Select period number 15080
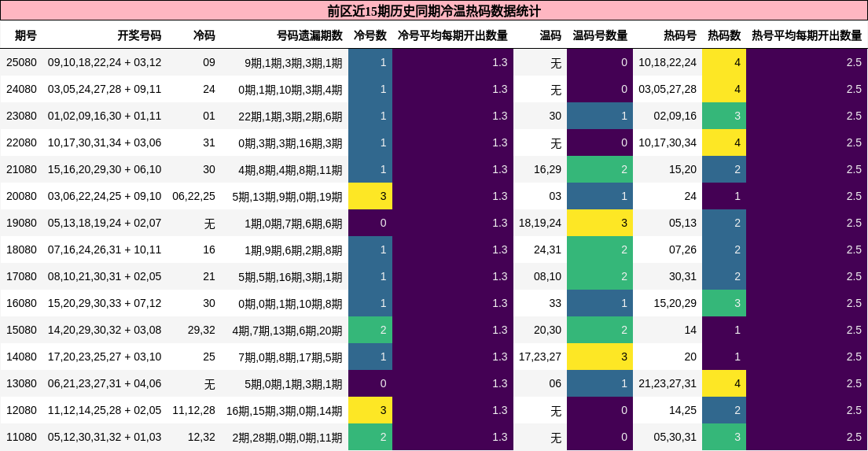The width and height of the screenshot is (868, 451). (21, 331)
